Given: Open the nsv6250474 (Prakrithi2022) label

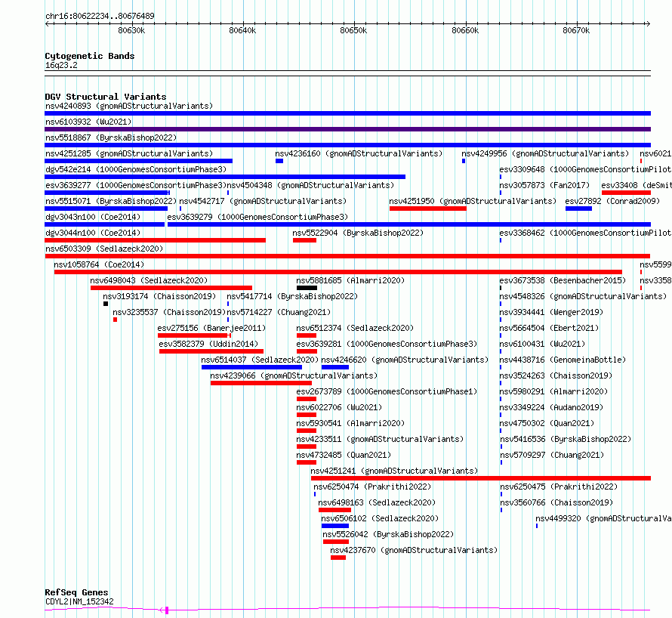Looking at the screenshot, I should pos(372,487).
